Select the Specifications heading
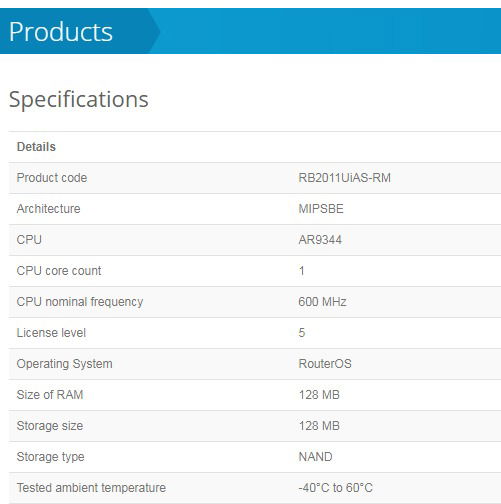 click(x=79, y=100)
